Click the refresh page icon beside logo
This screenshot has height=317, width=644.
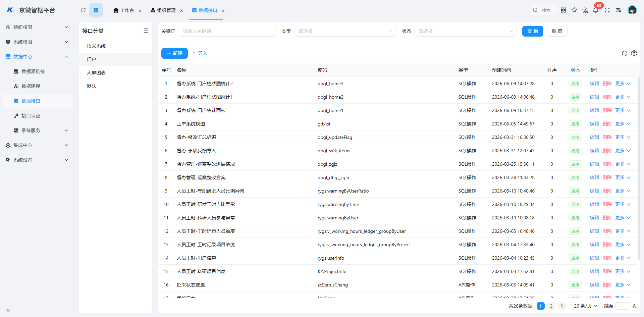(x=83, y=10)
